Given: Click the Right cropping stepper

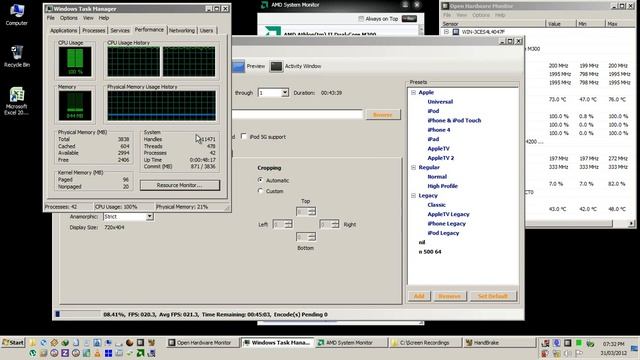Looking at the screenshot, I should coord(329,224).
